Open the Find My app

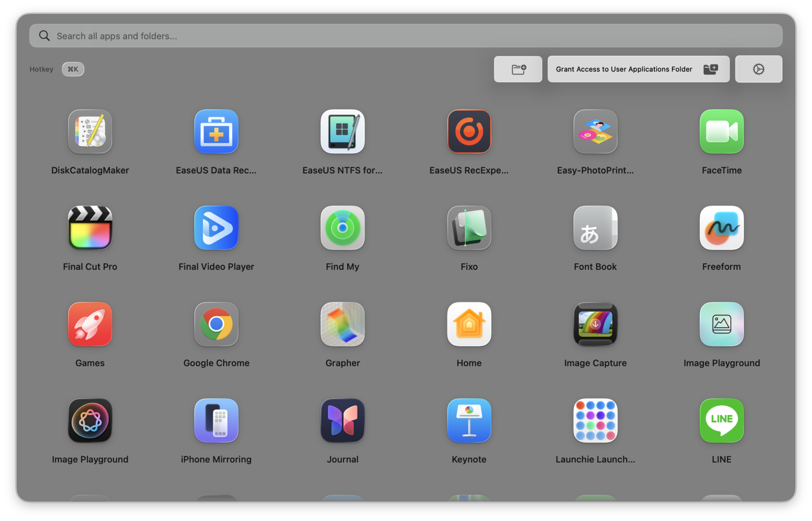(343, 228)
